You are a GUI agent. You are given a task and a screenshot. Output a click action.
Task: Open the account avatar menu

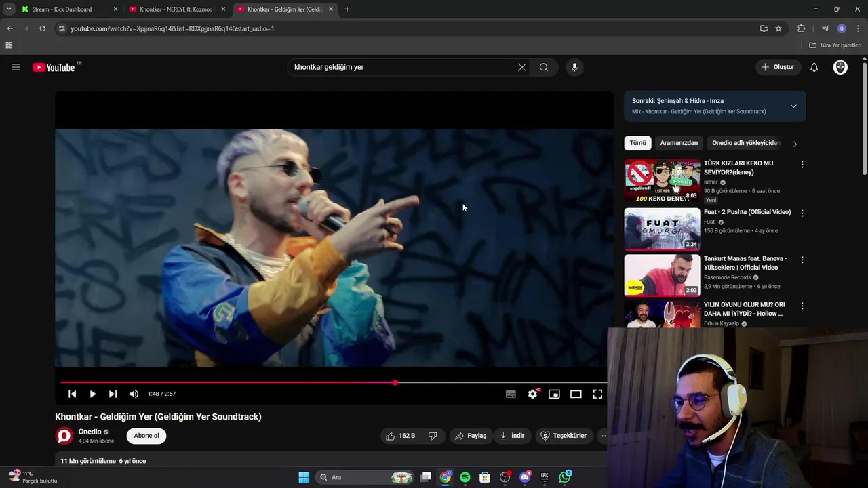840,67
